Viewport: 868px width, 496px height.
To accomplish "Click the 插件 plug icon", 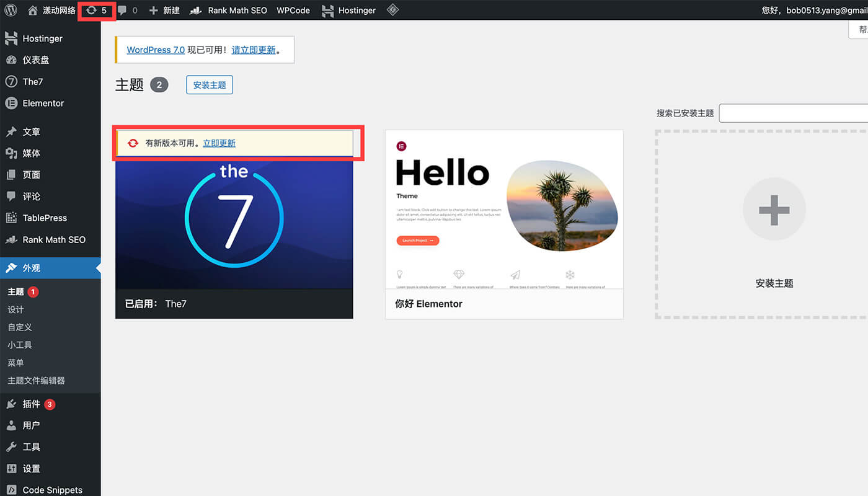I will tap(11, 404).
